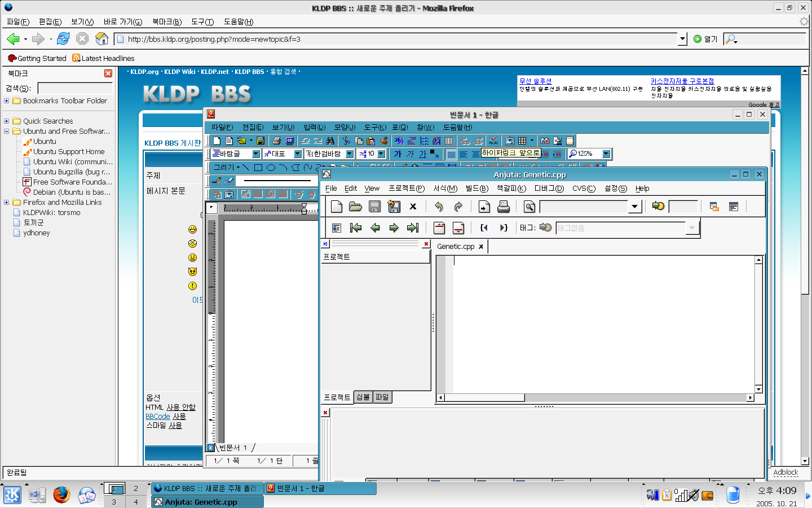
Task: Open Firefox URL history dropdown arrow
Action: pyautogui.click(x=682, y=39)
